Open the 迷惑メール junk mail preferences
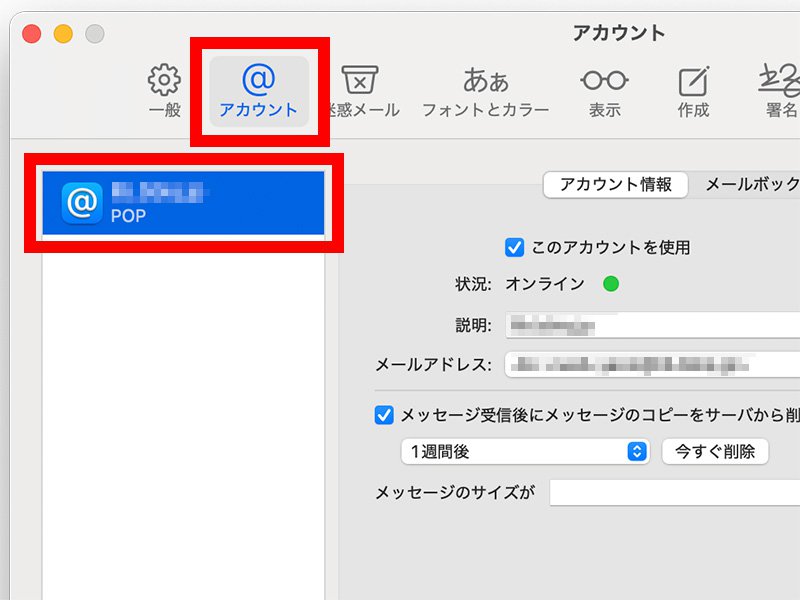Screen dimensions: 800x600 click(x=361, y=91)
